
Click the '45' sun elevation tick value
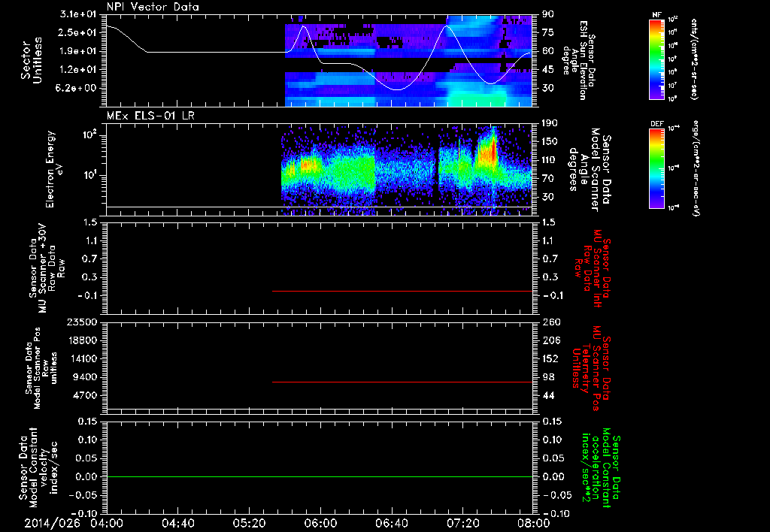(547, 70)
